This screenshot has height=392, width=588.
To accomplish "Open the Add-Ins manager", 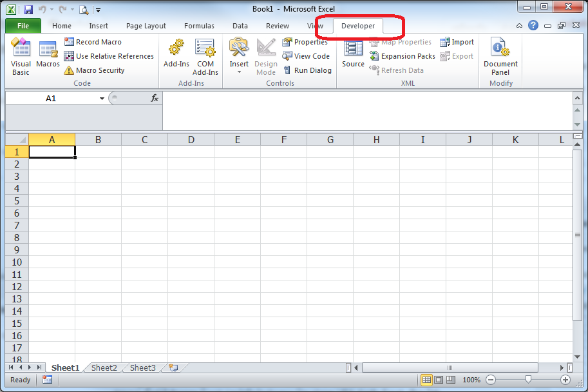I will click(x=176, y=54).
